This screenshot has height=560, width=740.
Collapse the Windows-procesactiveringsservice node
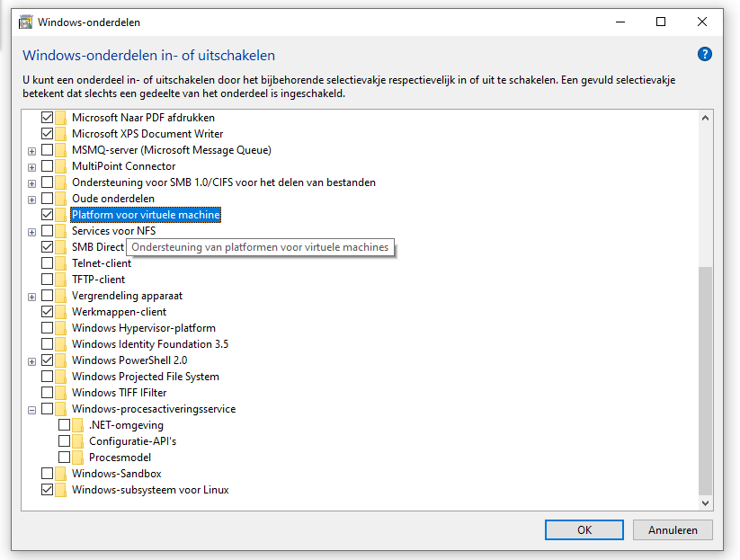pyautogui.click(x=31, y=411)
